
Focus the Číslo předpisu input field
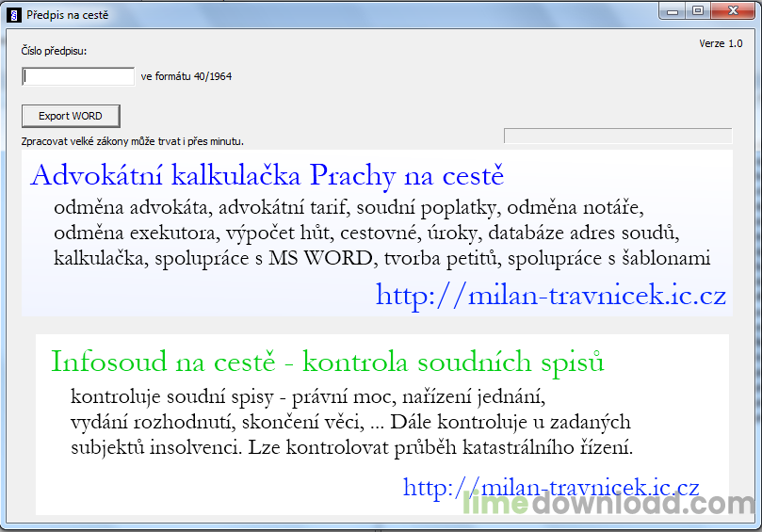click(x=78, y=76)
